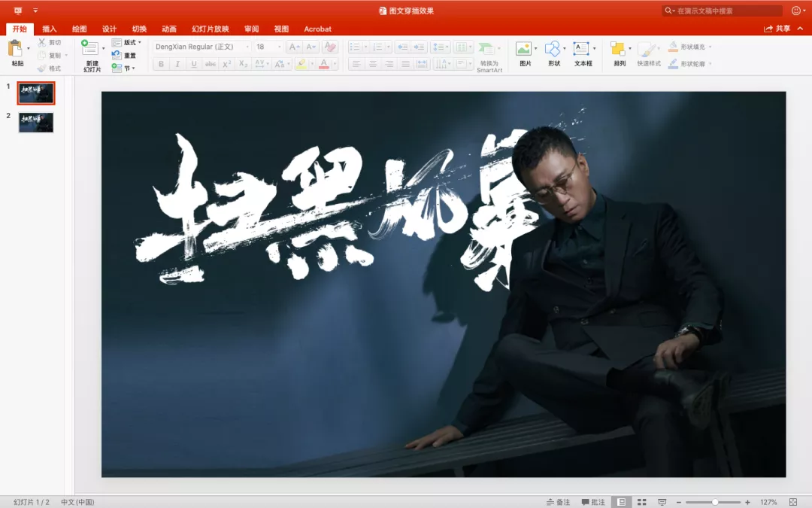Align text to the right
Viewport: 812px width, 508px height.
click(389, 64)
